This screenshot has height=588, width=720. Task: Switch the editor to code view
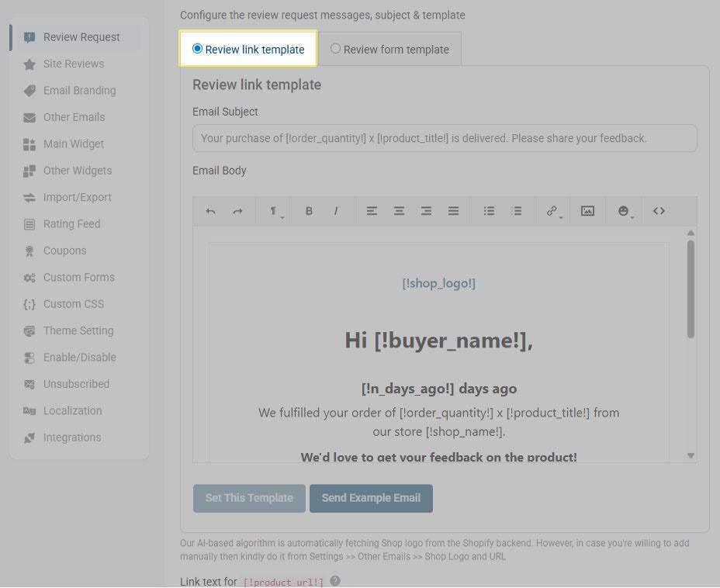(x=657, y=210)
